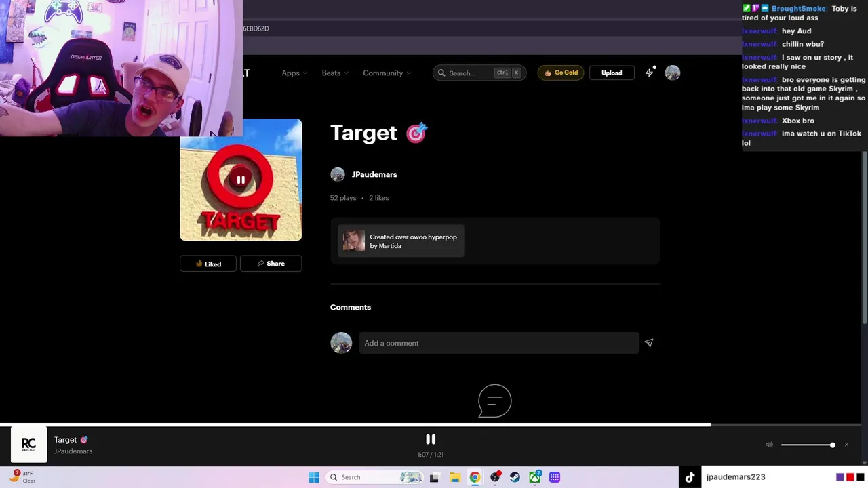Screen dimensions: 868x488
Task: Click the page vertical scrollbar
Action: point(864,237)
